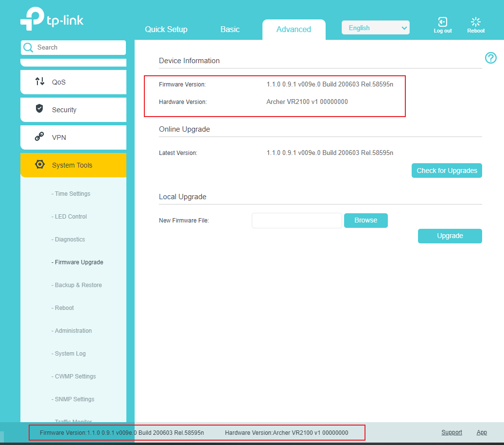Open the Security menu section
The width and height of the screenshot is (504, 445).
[x=73, y=110]
